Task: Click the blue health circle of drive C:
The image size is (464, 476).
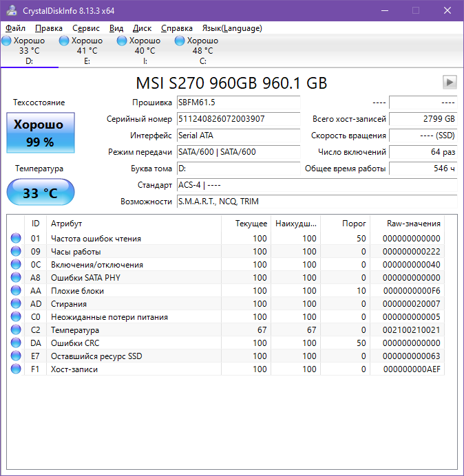Action: 180,41
